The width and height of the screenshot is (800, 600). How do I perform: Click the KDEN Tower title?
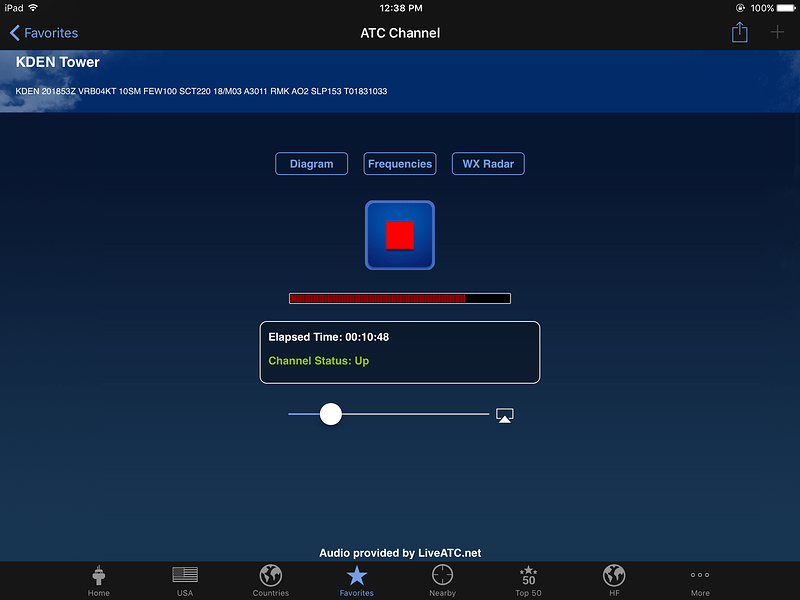coord(58,62)
